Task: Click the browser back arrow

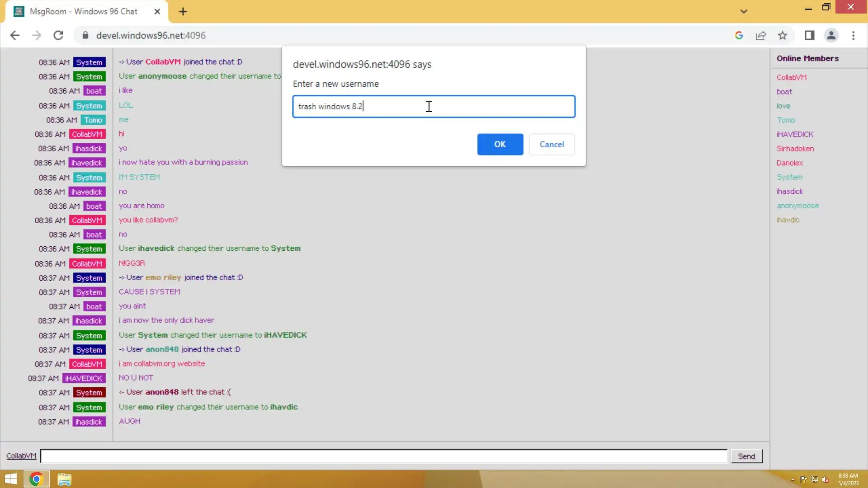Action: coord(14,35)
